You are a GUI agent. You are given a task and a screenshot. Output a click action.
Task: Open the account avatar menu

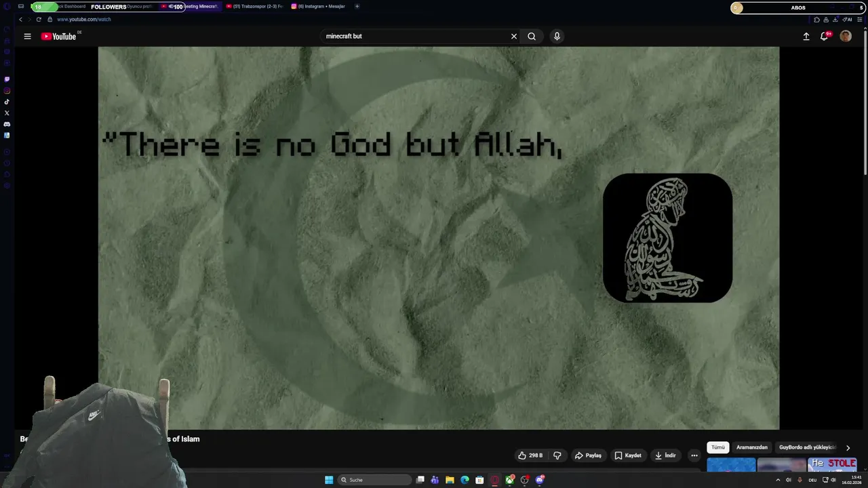point(846,37)
